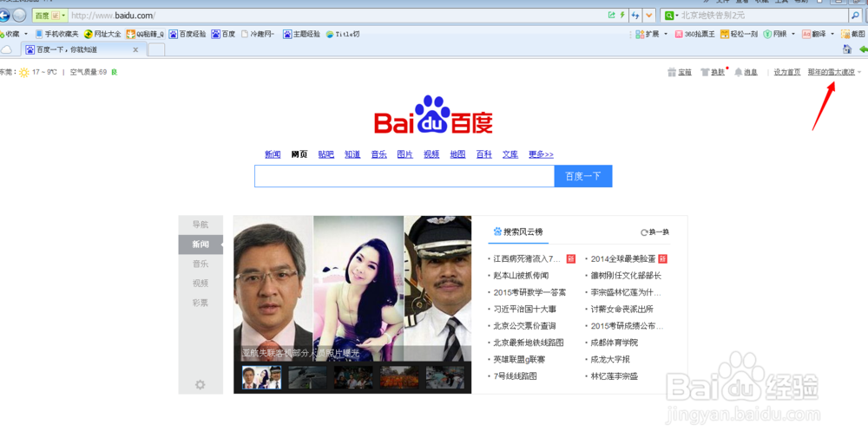
Task: Open the 宝箱 gift box link
Action: pyautogui.click(x=680, y=72)
